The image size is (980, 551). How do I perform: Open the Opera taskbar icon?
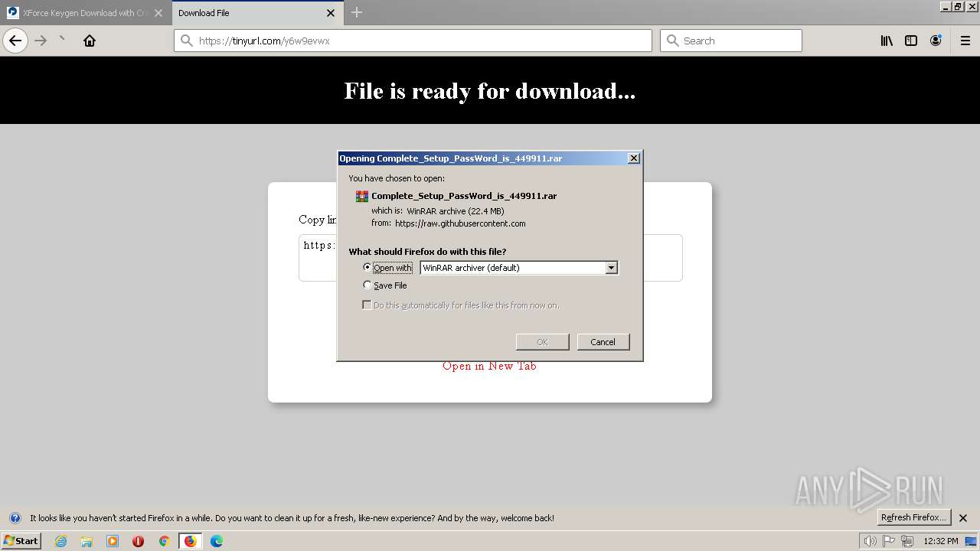pos(139,541)
